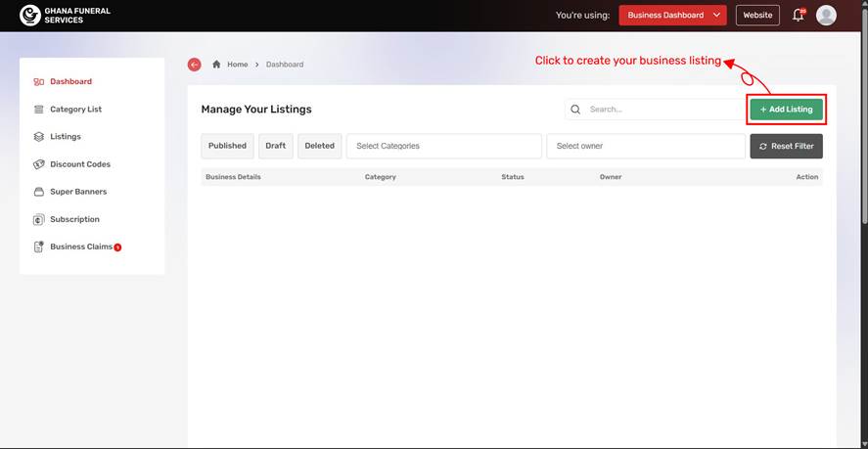Click the Home house icon in breadcrumb
This screenshot has height=449, width=868.
(216, 65)
